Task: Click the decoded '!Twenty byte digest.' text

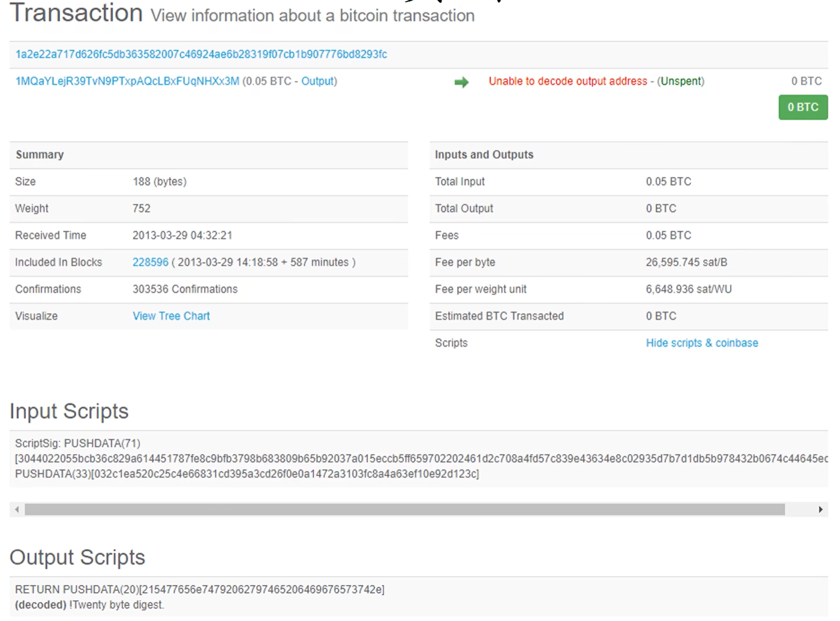Action: [116, 605]
